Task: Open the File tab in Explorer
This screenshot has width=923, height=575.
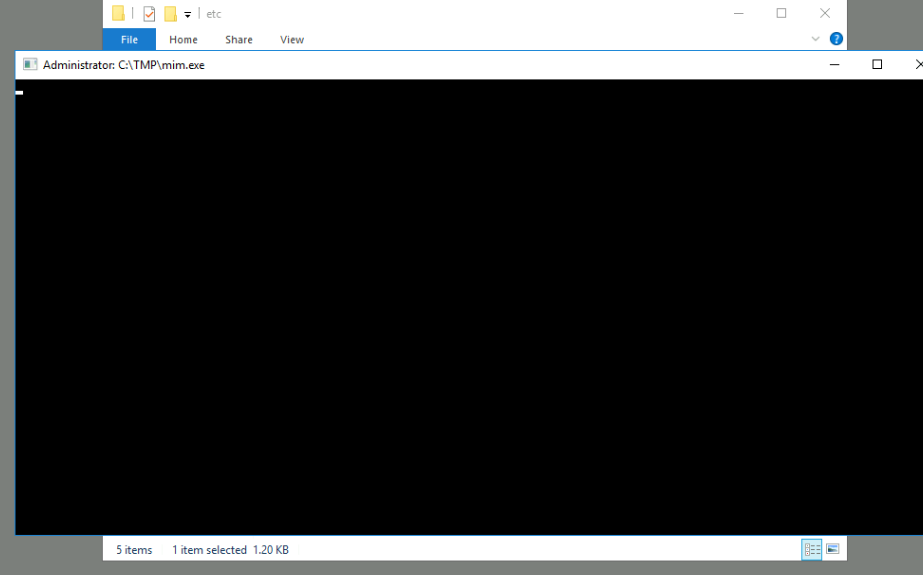Action: 129,39
